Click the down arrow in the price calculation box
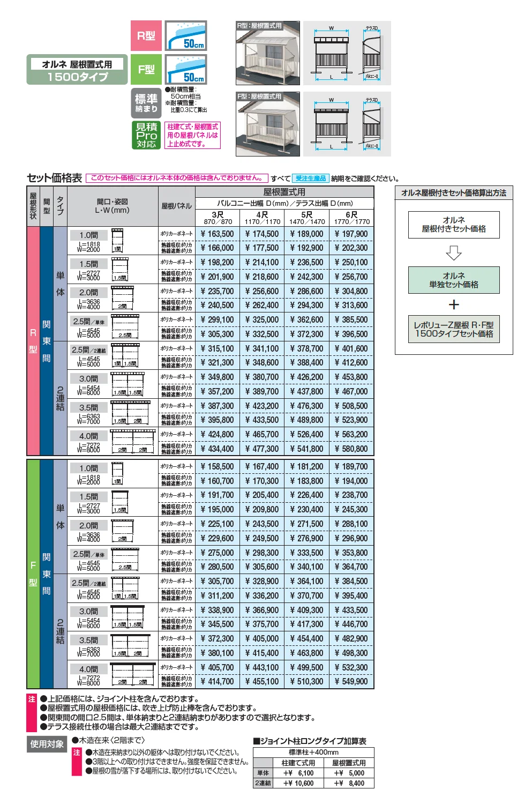This screenshot has width=532, height=804. (454, 252)
